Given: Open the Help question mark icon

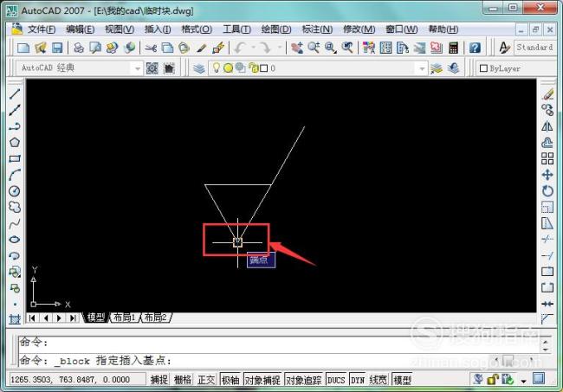Looking at the screenshot, I should coord(475,48).
